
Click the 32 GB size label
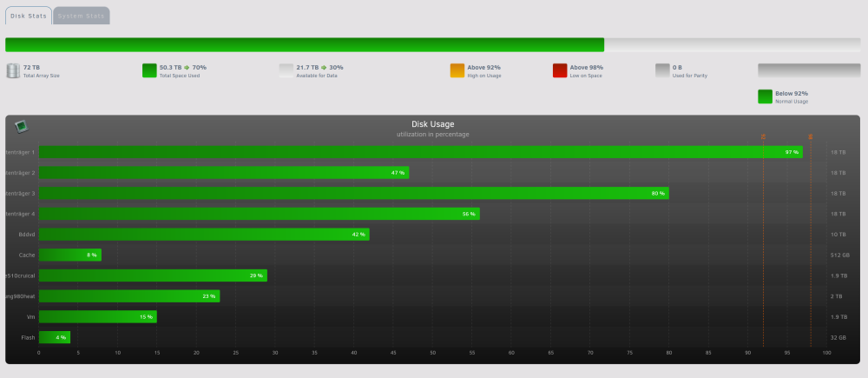[x=838, y=337]
